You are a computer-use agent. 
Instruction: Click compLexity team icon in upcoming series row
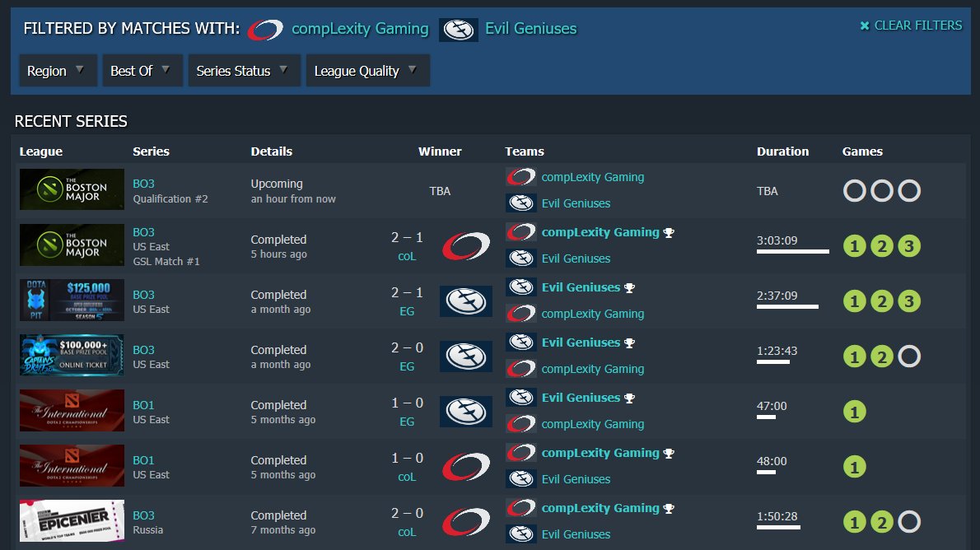click(x=520, y=177)
